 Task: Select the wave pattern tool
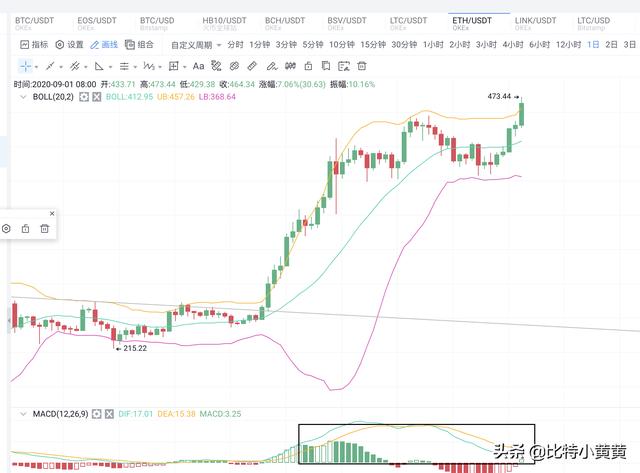[x=149, y=66]
